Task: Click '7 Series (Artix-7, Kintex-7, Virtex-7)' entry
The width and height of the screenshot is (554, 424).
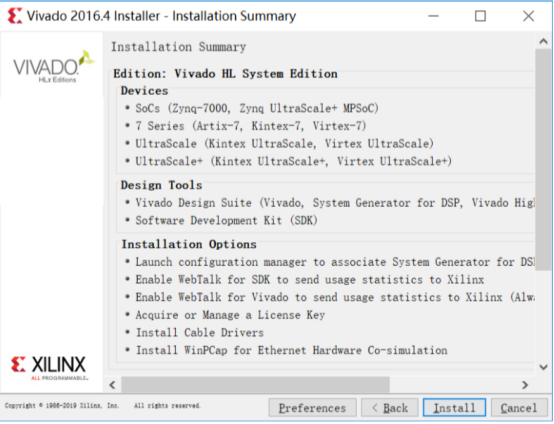Action: (251, 126)
